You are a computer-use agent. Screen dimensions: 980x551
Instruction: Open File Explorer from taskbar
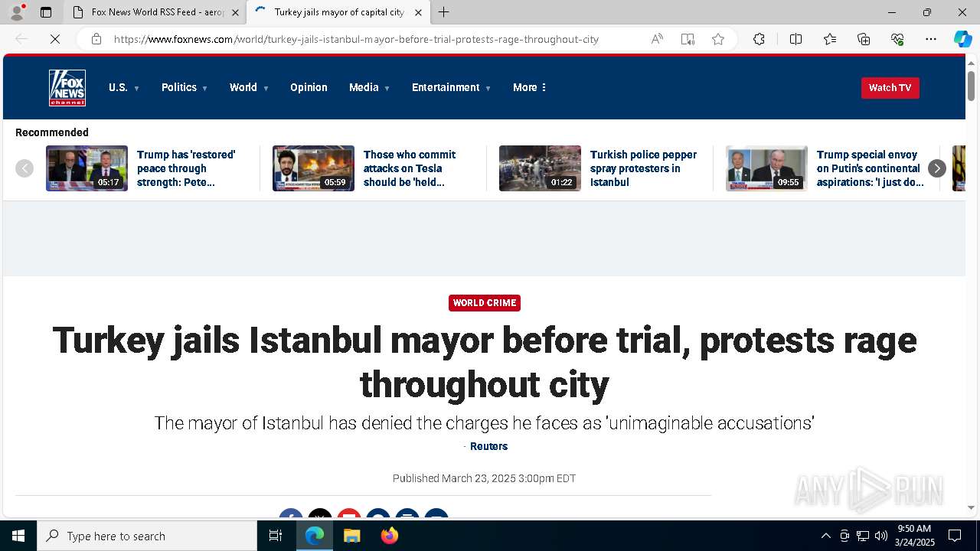coord(351,536)
